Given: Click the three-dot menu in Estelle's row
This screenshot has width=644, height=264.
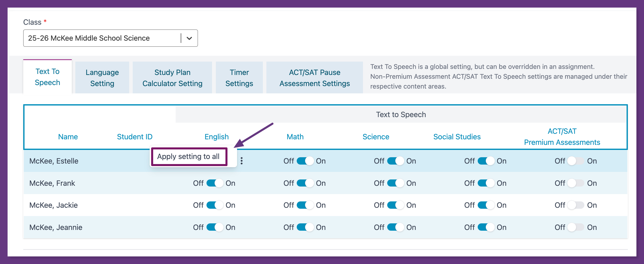Looking at the screenshot, I should 242,161.
